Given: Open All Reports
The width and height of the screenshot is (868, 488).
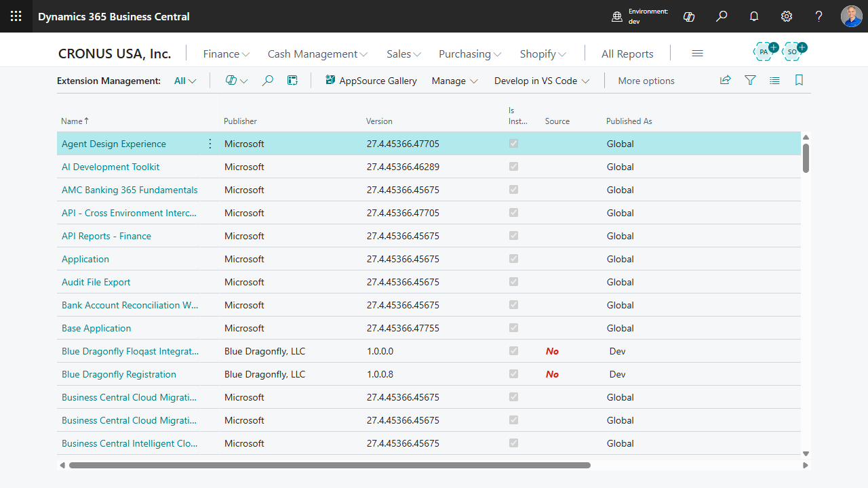Looking at the screenshot, I should [x=627, y=54].
